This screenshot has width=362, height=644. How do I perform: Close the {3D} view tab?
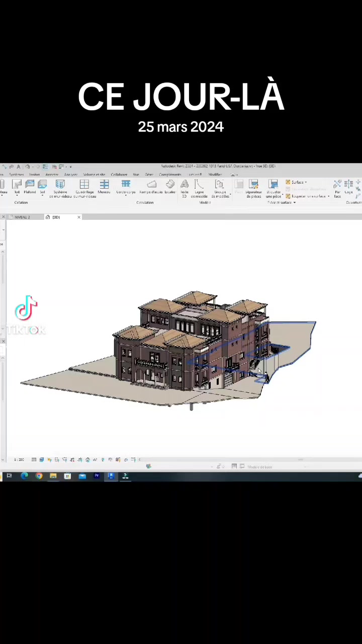pos(79,217)
